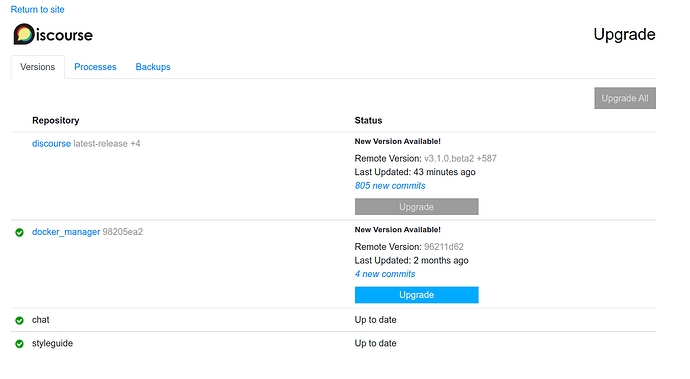Screen dimensions: 690x379
Task: Click the 98205ea2 commit hash
Action: tap(123, 232)
